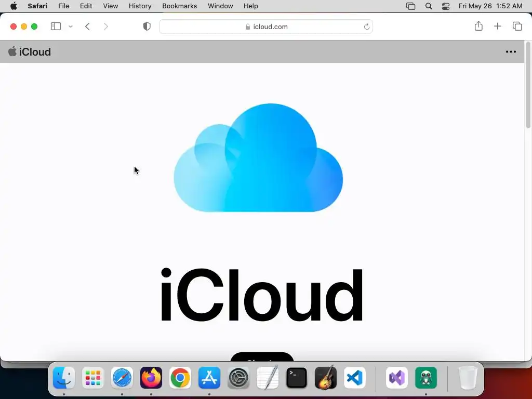Open the Edit menu

(86, 6)
